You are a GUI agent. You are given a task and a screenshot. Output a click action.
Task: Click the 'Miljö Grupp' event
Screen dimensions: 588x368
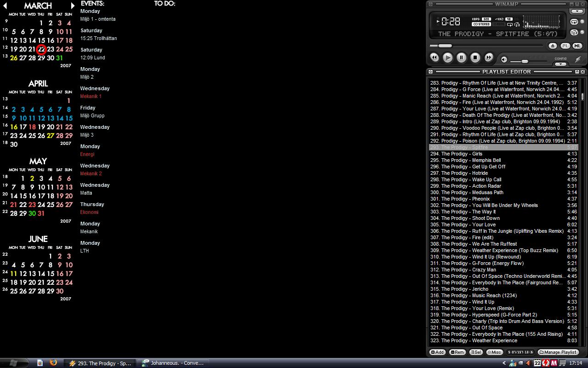pos(92,115)
